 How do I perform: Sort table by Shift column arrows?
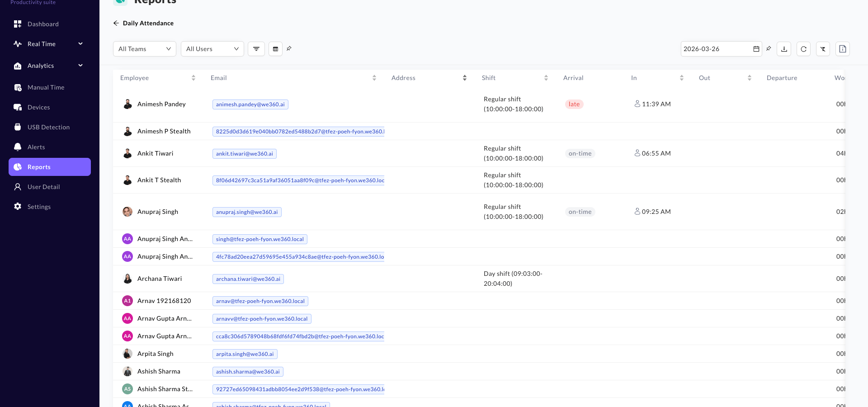pos(546,78)
